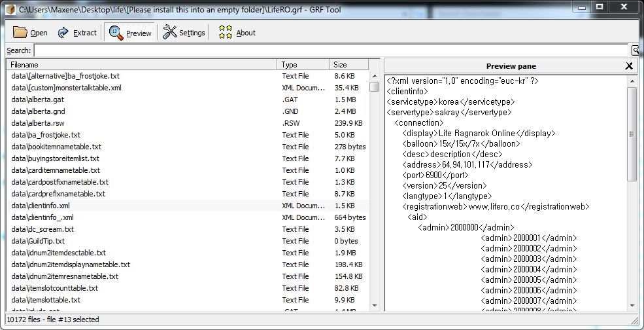Click preview pane scrollbar down arrow
This screenshot has width=644, height=330.
tap(632, 306)
